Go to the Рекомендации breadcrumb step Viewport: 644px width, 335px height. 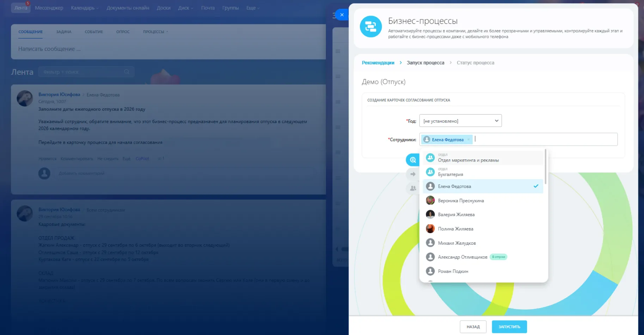click(378, 63)
